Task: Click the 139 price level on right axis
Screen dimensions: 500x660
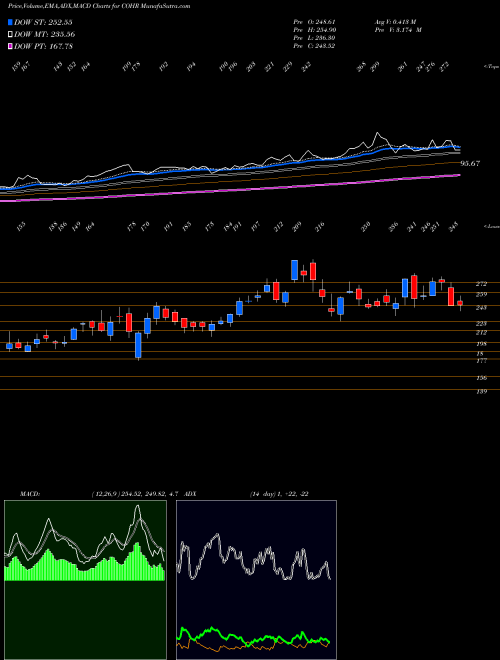Action: coord(481,391)
